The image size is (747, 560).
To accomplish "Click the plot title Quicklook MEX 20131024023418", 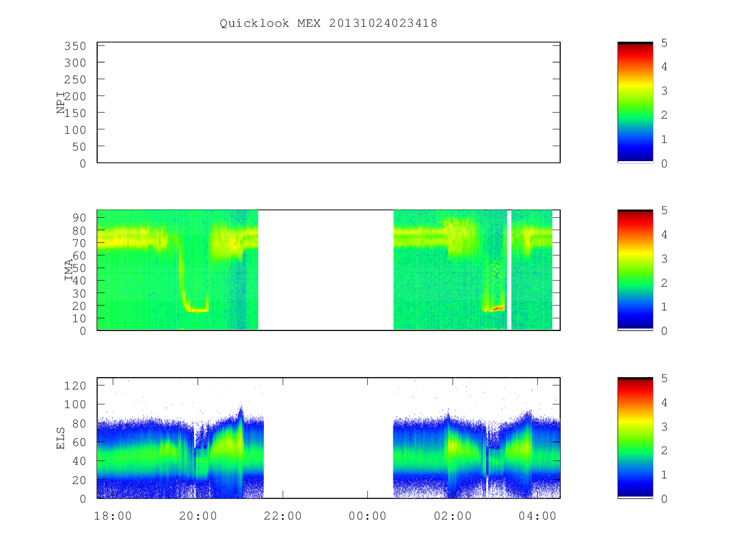I will pos(329,24).
